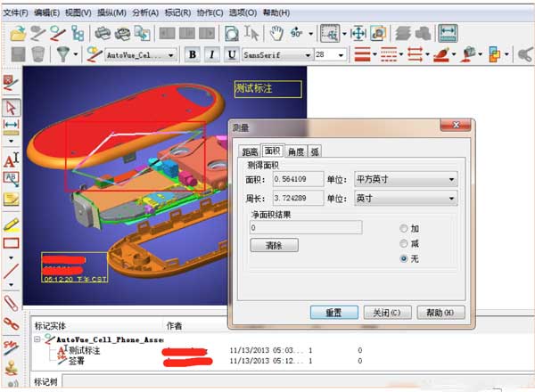Click the 周长 value field 3.724289
The height and width of the screenshot is (392, 535).
point(298,198)
